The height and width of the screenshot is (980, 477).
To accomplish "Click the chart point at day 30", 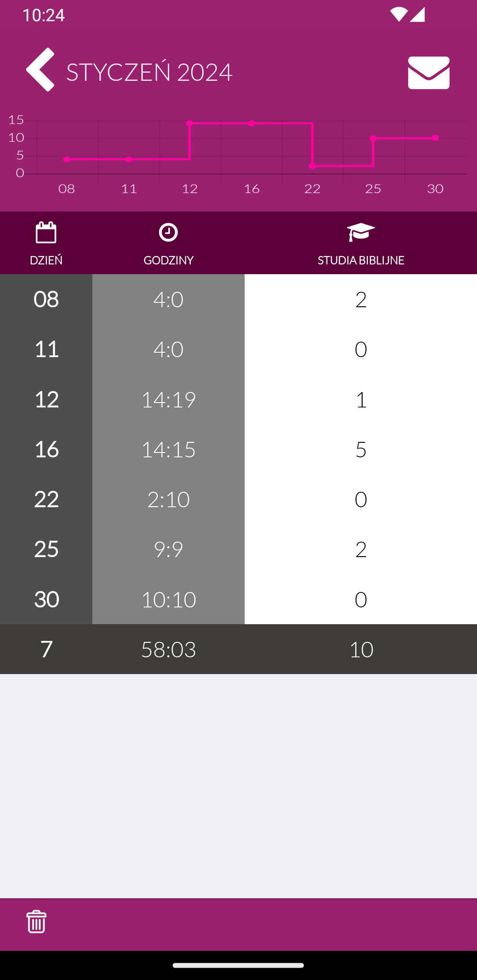I will [435, 138].
